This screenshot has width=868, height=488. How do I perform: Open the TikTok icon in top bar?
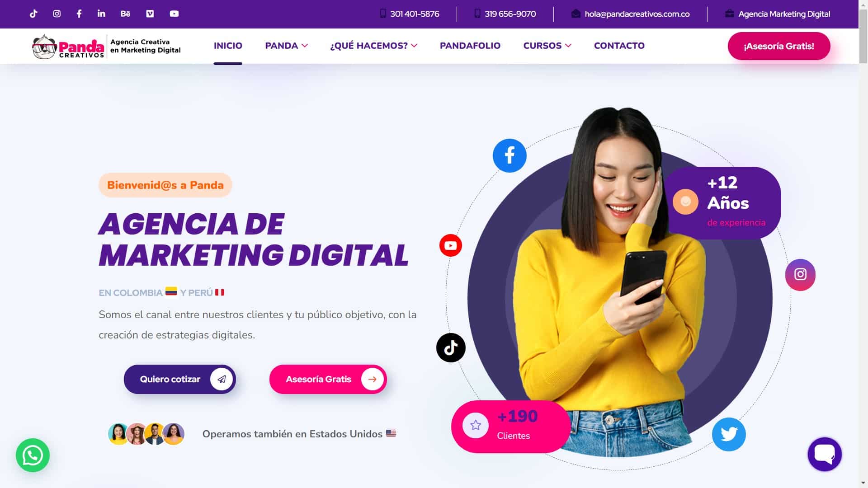click(x=33, y=14)
